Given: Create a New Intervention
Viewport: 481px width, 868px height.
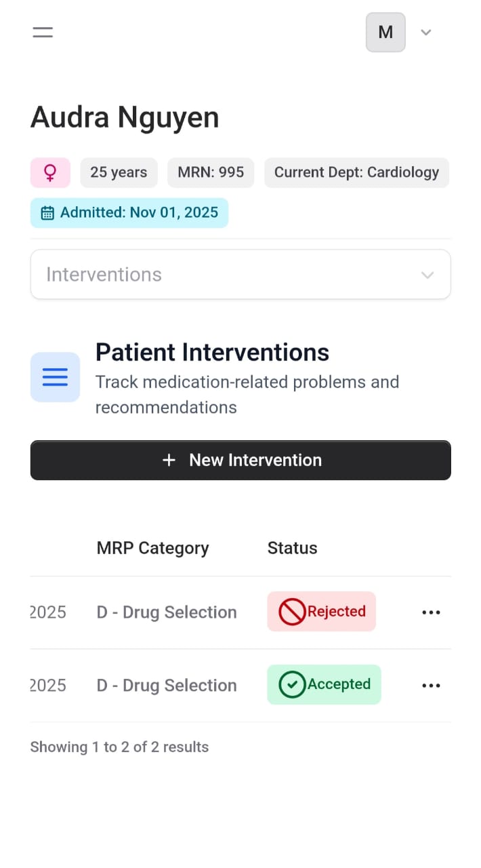Looking at the screenshot, I should (x=240, y=460).
